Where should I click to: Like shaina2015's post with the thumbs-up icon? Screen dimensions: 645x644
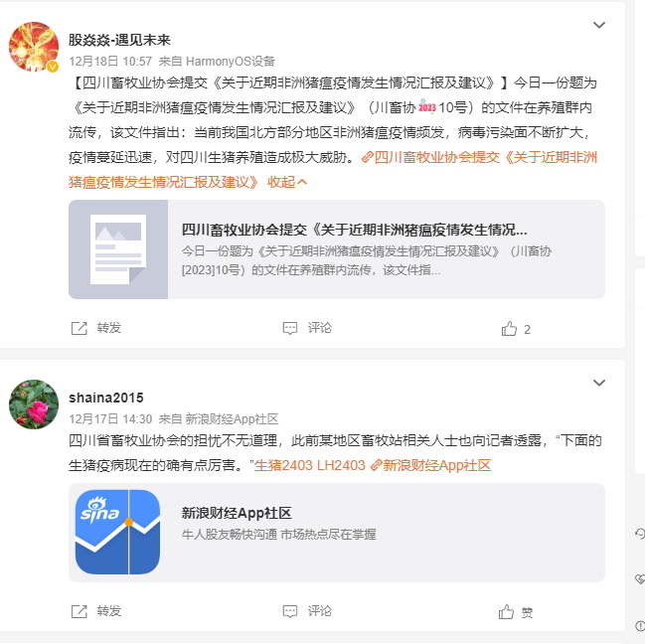click(x=507, y=612)
